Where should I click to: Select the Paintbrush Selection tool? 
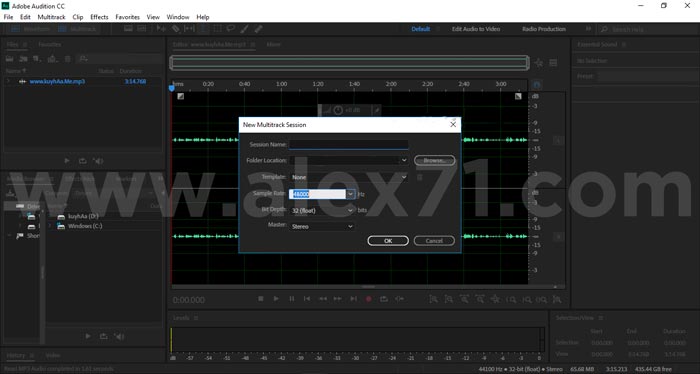(x=245, y=29)
